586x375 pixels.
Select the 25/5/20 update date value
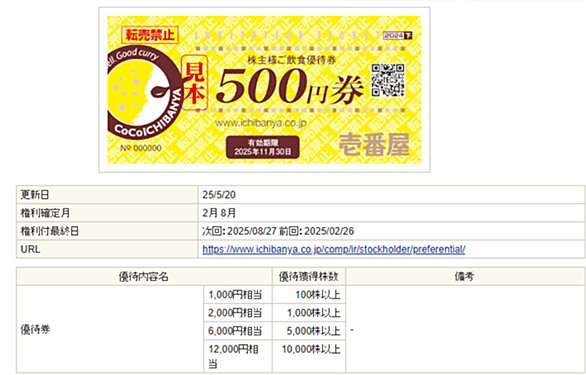point(219,195)
